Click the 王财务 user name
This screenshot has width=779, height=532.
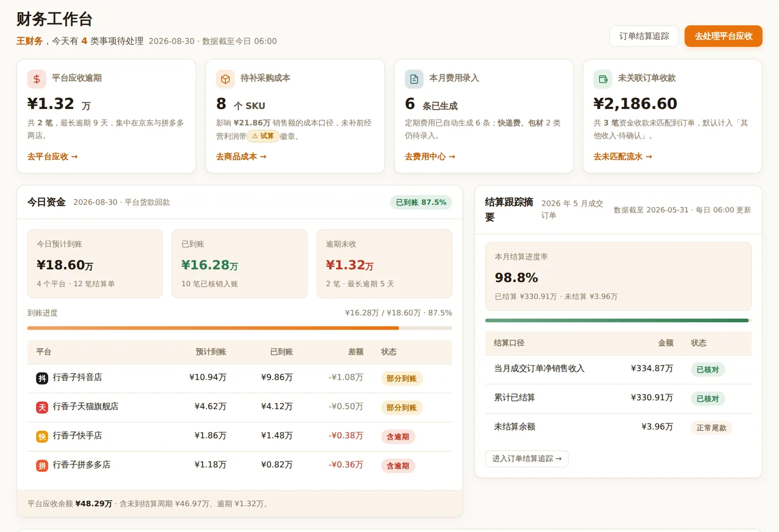coord(29,41)
